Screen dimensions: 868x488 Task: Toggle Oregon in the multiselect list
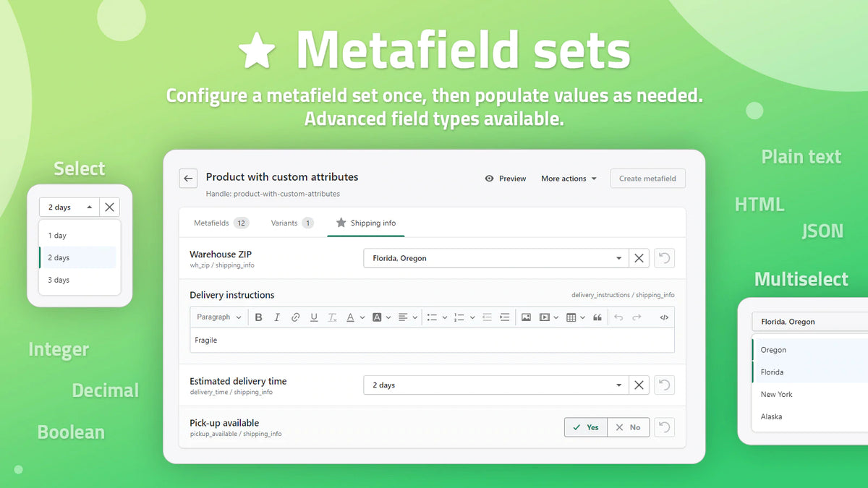click(809, 350)
